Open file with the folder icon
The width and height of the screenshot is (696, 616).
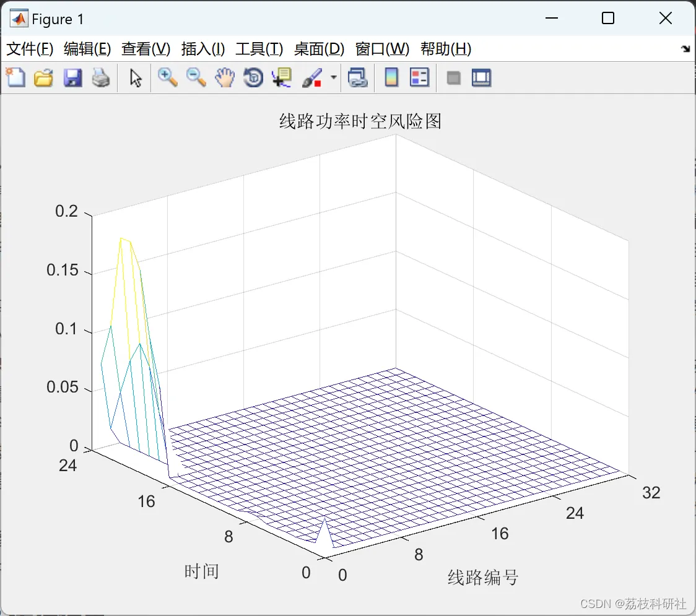(x=43, y=77)
